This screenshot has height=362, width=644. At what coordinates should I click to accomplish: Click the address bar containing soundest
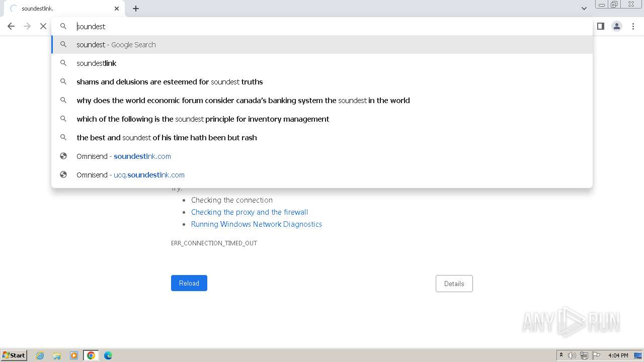[322, 26]
